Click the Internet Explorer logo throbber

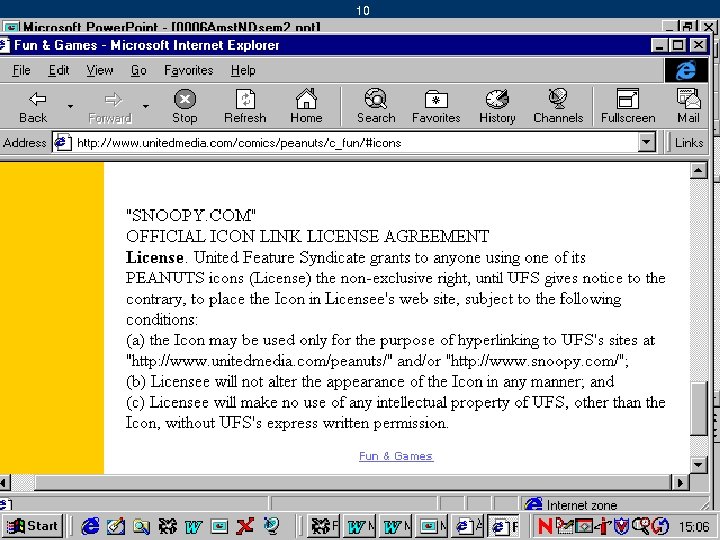pyautogui.click(x=686, y=70)
